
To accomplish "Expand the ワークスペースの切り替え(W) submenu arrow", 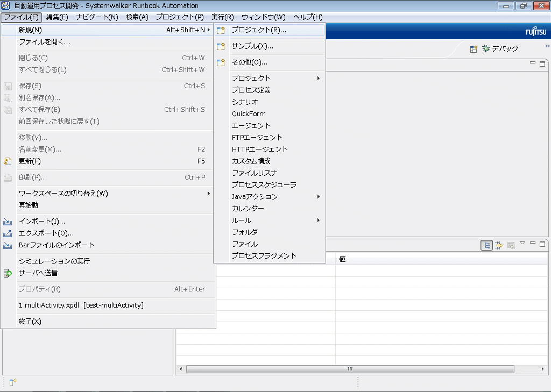I will coord(209,193).
